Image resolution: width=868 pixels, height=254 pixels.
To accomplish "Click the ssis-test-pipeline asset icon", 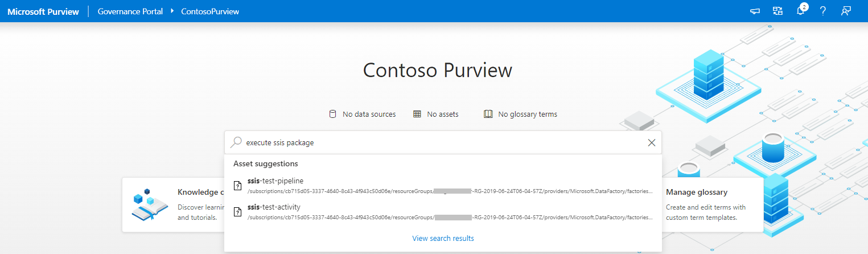I will point(238,185).
